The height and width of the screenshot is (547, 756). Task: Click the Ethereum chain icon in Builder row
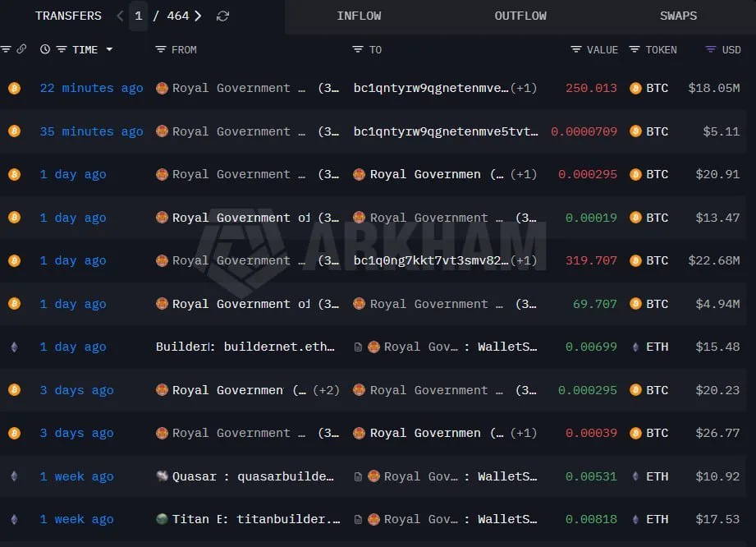click(x=15, y=347)
